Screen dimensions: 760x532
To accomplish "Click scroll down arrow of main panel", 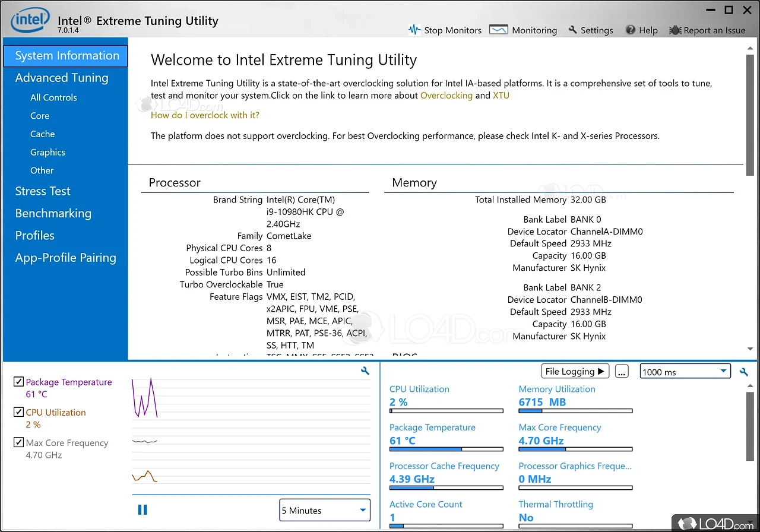I will [750, 349].
